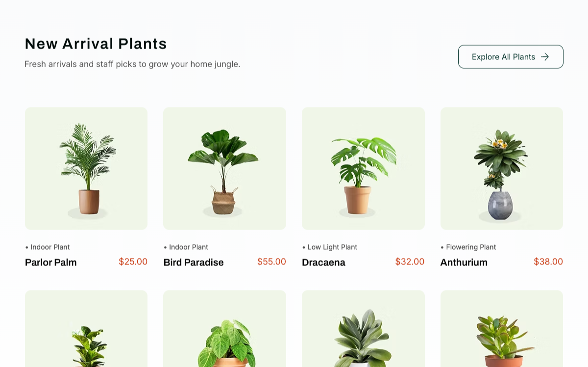Image resolution: width=588 pixels, height=367 pixels.
Task: Open the jade plant thumbnail in second row
Action: coord(502,328)
